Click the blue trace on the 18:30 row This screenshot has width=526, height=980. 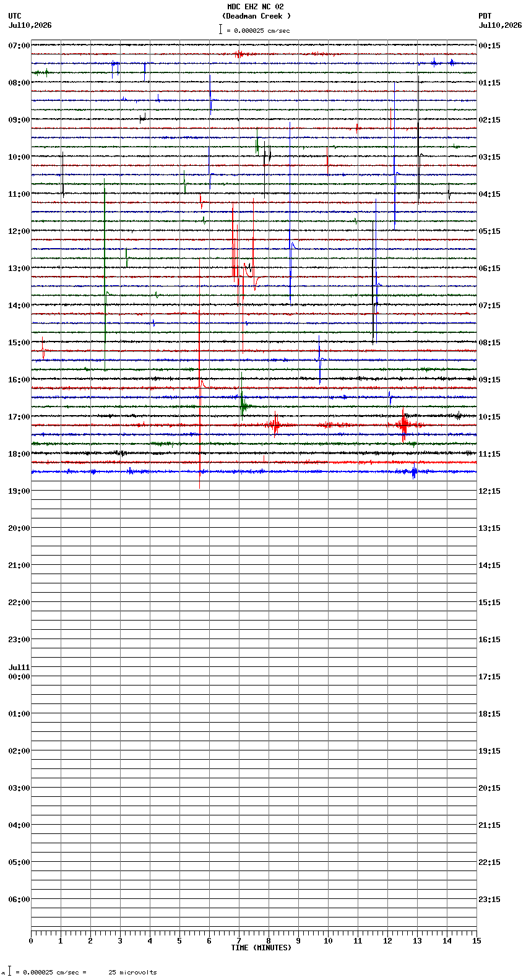(254, 472)
